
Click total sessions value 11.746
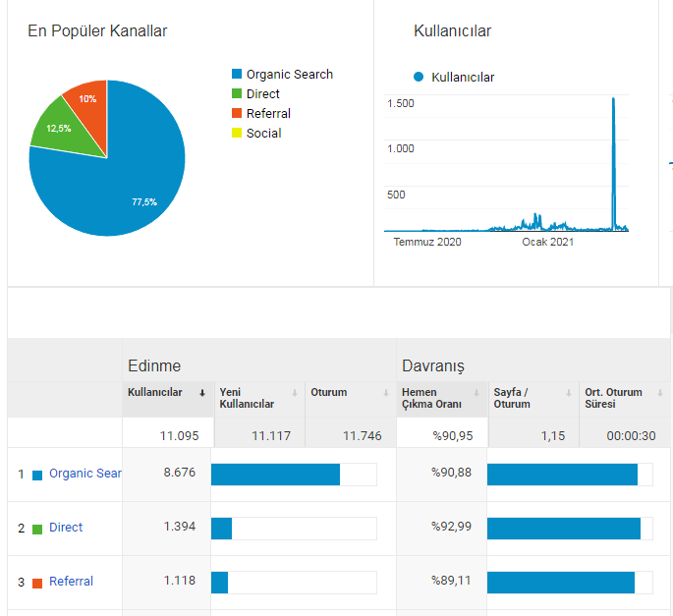click(363, 436)
